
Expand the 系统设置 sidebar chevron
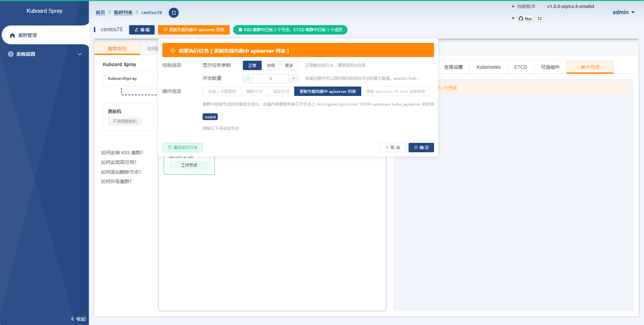[x=79, y=54]
